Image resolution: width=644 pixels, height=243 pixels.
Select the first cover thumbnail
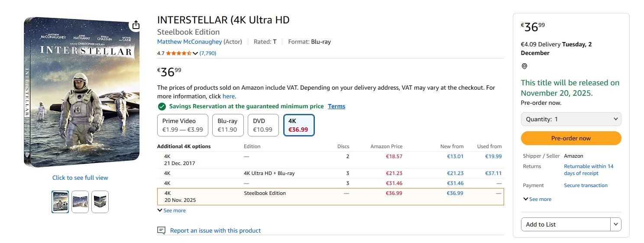coord(60,202)
